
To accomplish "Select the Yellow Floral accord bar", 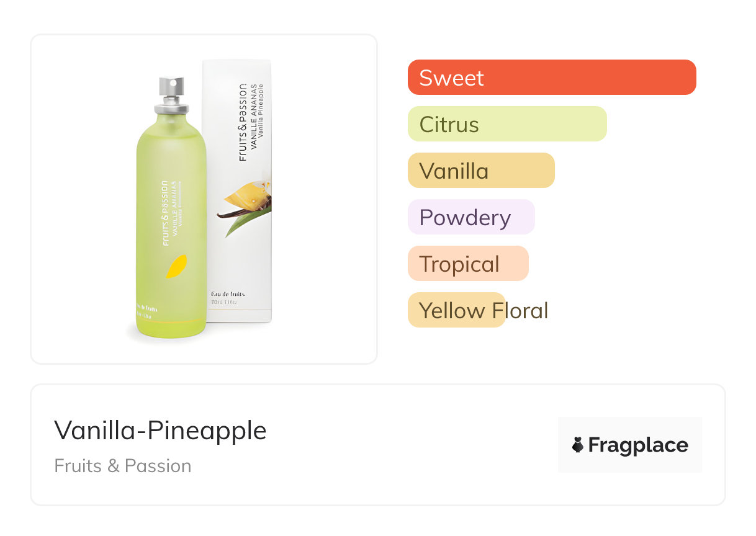I will pos(456,310).
